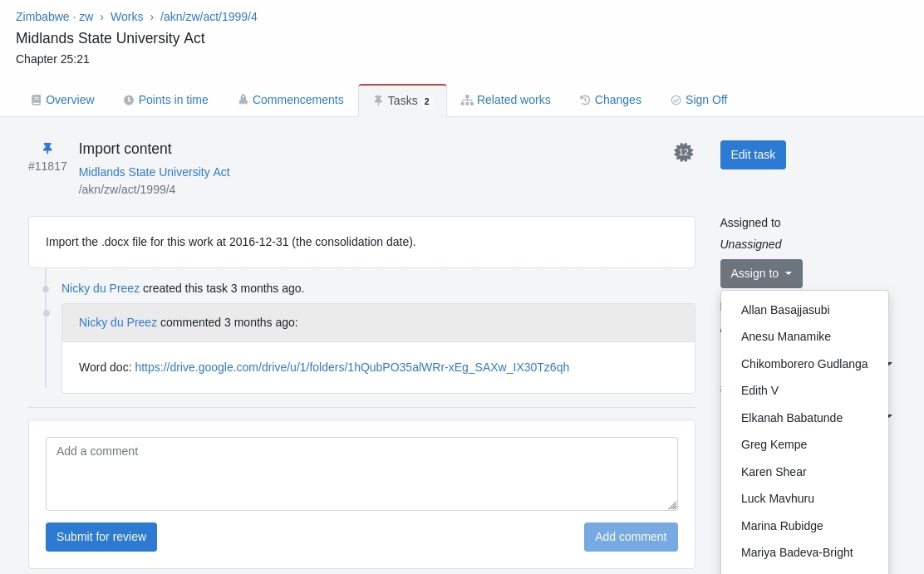The height and width of the screenshot is (574, 924).
Task: Go to Works in the breadcrumb
Action: pyautogui.click(x=126, y=17)
